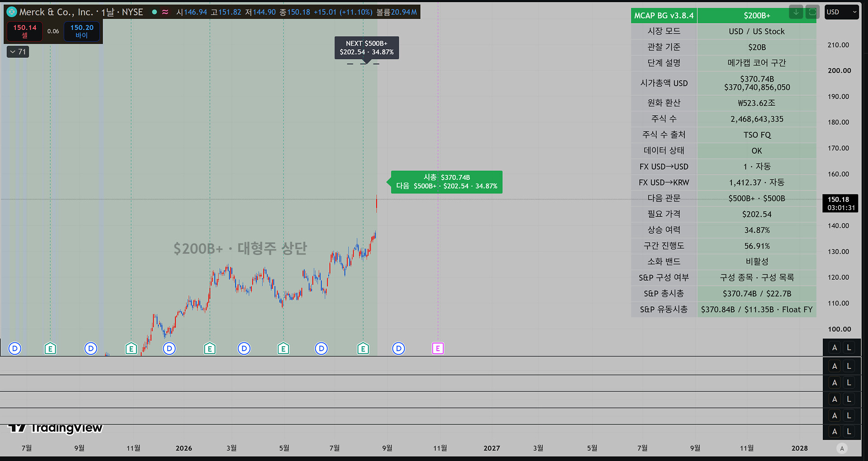Click the current price tag 150.18 on the axis
The width and height of the screenshot is (868, 461).
(841, 203)
